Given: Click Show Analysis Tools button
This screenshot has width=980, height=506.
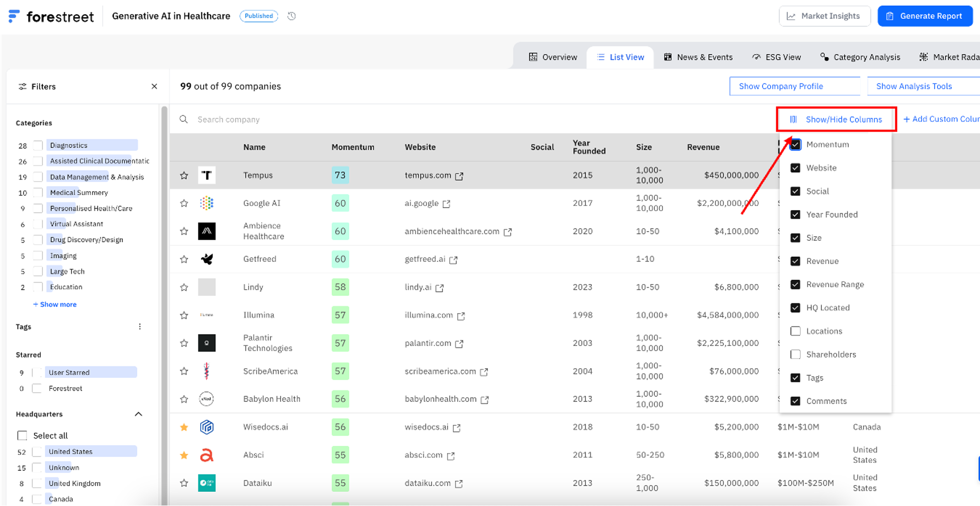Looking at the screenshot, I should click(923, 86).
